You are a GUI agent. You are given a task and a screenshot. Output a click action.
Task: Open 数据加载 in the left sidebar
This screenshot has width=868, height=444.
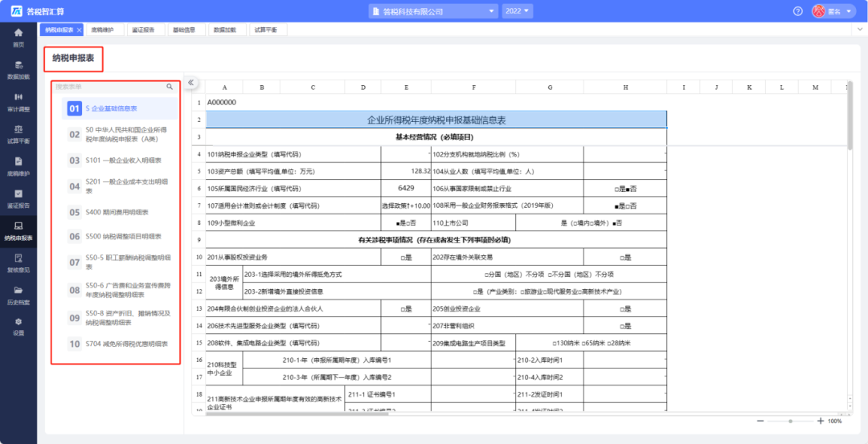point(18,70)
